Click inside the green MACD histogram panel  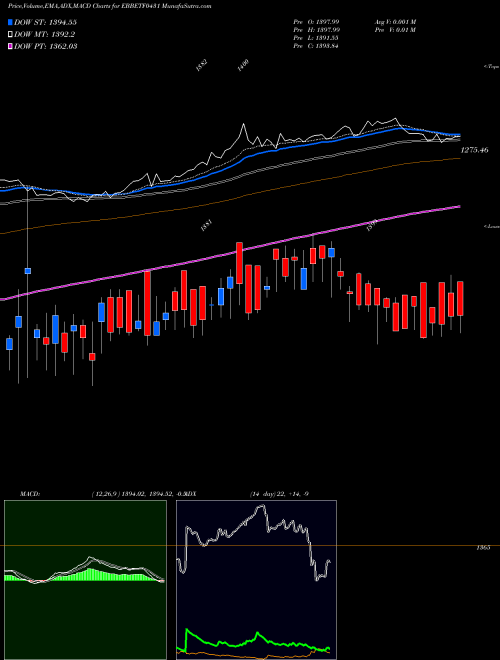click(85, 580)
